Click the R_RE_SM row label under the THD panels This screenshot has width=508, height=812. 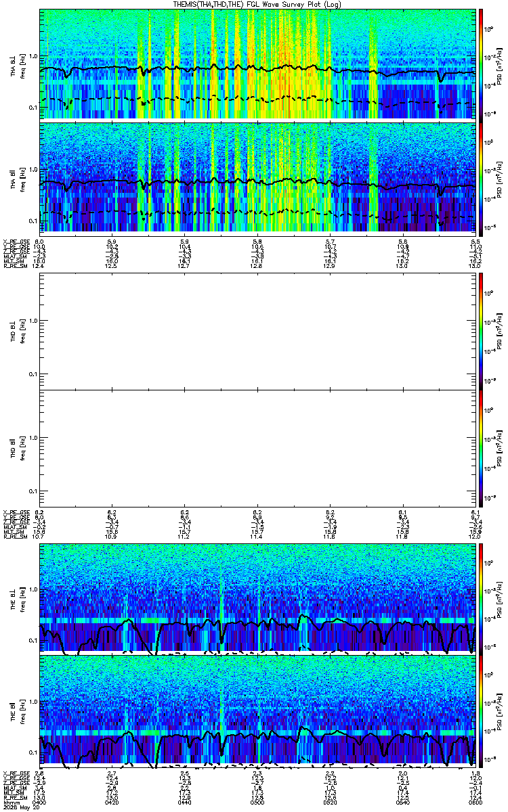tap(14, 536)
